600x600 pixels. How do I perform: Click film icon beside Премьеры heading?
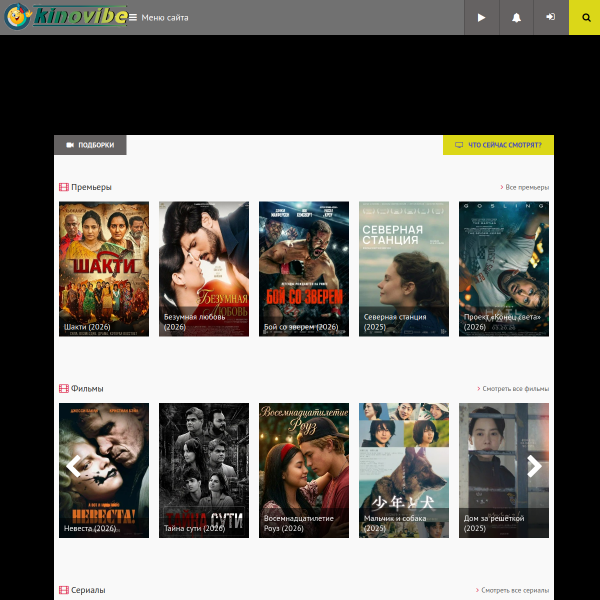64,187
